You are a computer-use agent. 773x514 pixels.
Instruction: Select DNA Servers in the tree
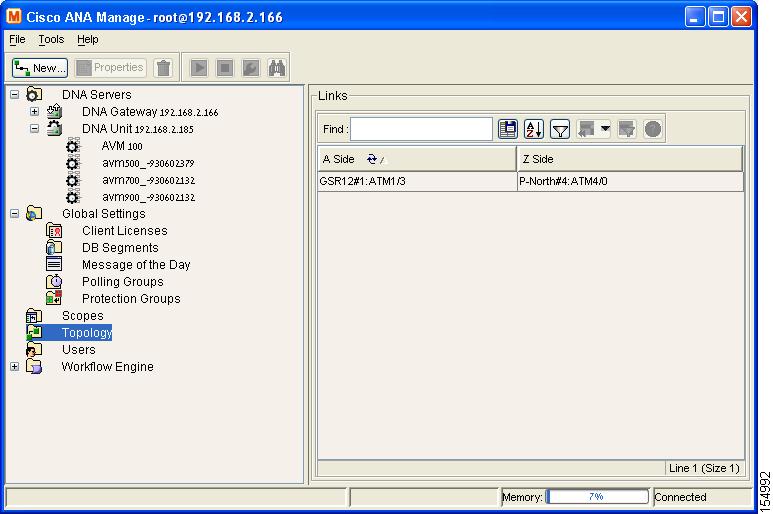(97, 95)
